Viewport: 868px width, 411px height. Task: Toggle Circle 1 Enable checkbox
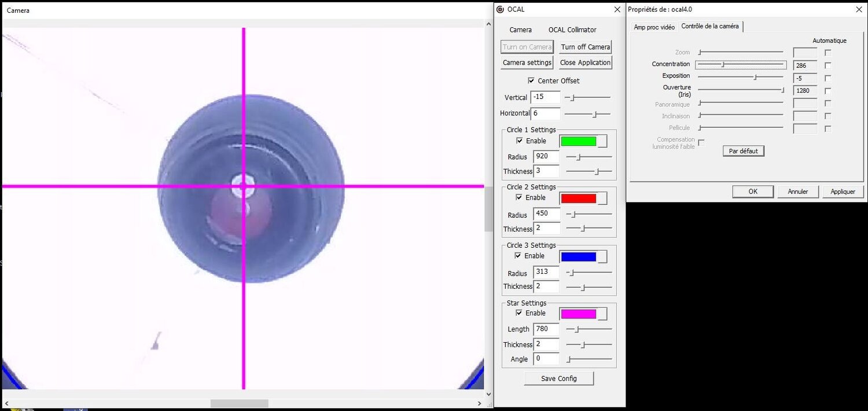pyautogui.click(x=519, y=141)
